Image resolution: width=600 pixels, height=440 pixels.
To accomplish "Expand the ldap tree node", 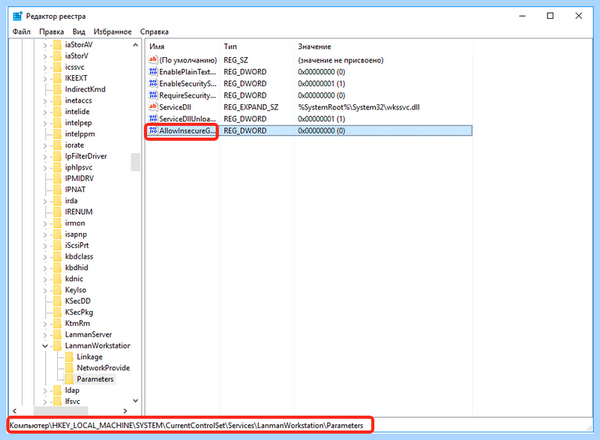I will pyautogui.click(x=45, y=391).
